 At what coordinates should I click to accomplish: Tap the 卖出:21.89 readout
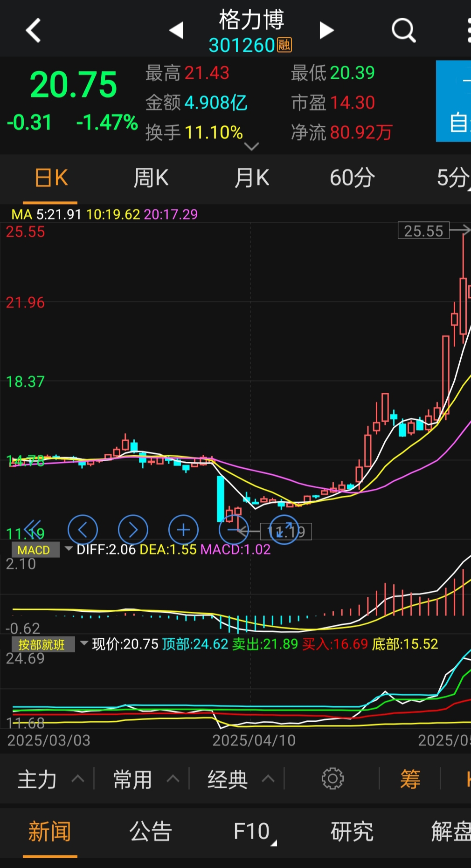pyautogui.click(x=265, y=644)
